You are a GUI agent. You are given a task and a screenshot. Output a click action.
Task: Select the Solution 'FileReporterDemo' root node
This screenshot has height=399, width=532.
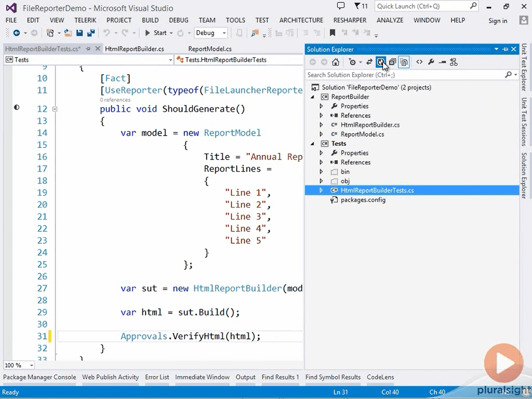376,87
